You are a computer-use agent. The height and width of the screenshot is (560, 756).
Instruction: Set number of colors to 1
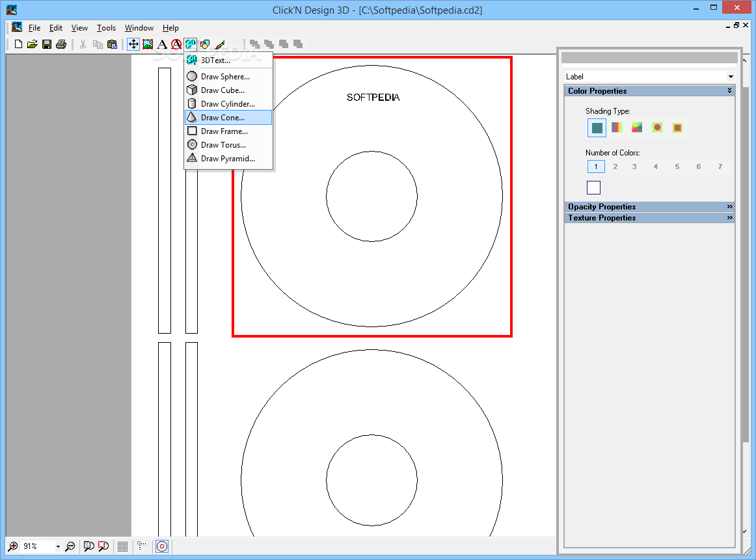[x=596, y=167]
